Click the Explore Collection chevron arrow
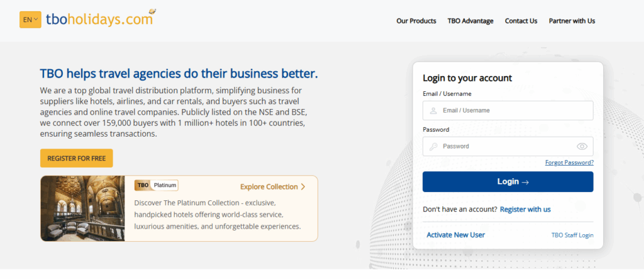The height and width of the screenshot is (279, 644). pos(303,187)
